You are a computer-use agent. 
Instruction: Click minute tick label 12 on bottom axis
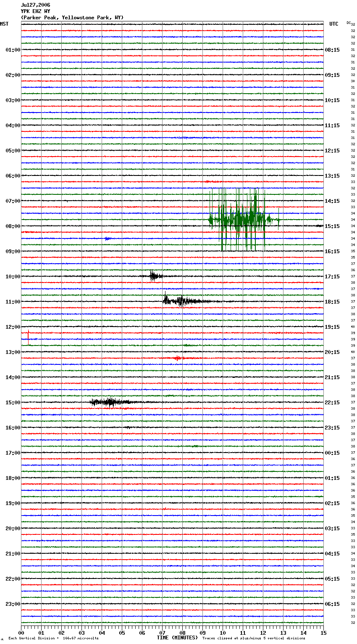pyautogui.click(x=263, y=633)
